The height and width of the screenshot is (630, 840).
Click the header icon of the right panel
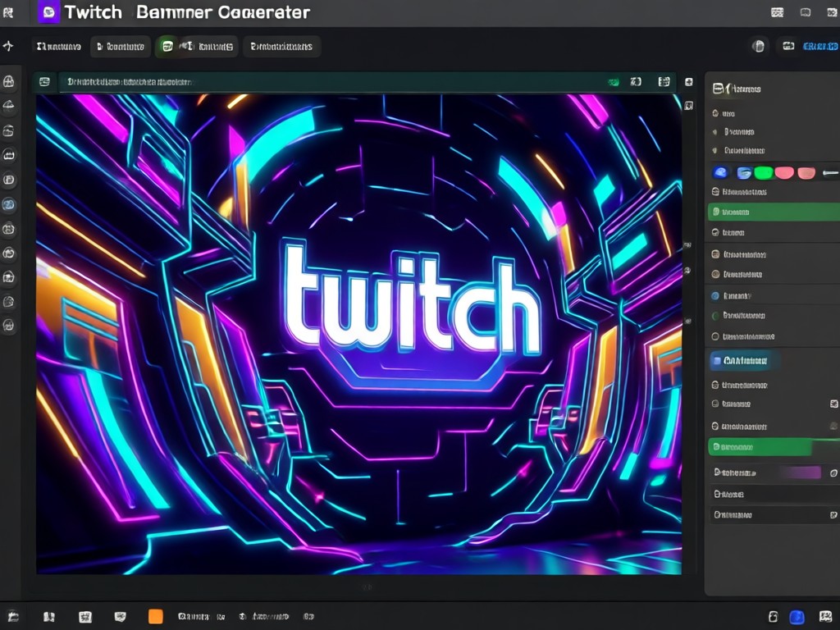tap(719, 89)
